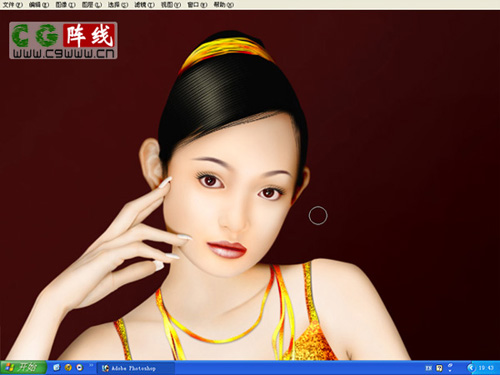The width and height of the screenshot is (500, 375).
Task: Click the 开始 Start button
Action: tap(23, 368)
